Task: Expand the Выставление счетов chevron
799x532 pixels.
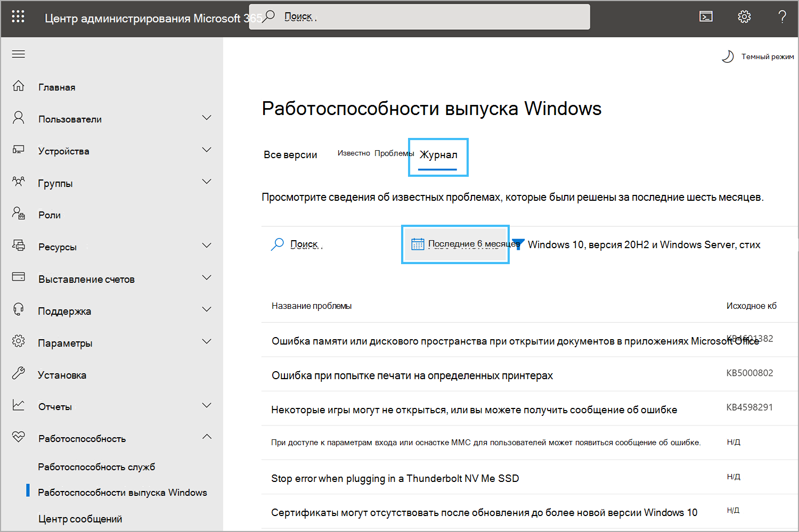Action: pyautogui.click(x=207, y=277)
